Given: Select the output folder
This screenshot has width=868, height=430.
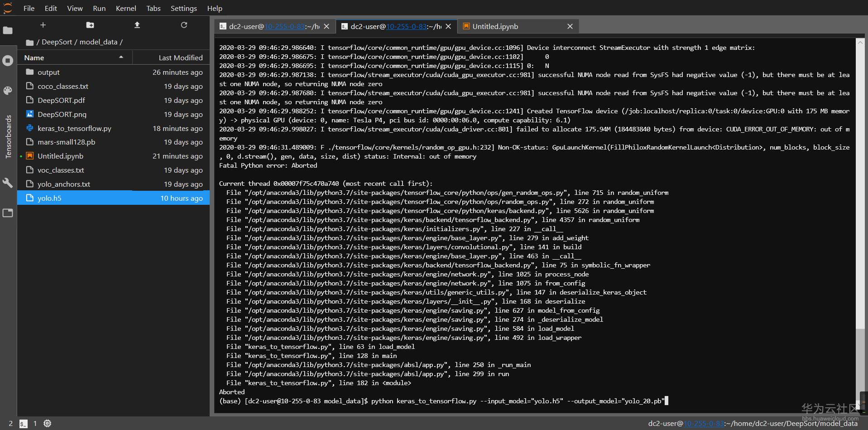Looking at the screenshot, I should pyautogui.click(x=113, y=72).
